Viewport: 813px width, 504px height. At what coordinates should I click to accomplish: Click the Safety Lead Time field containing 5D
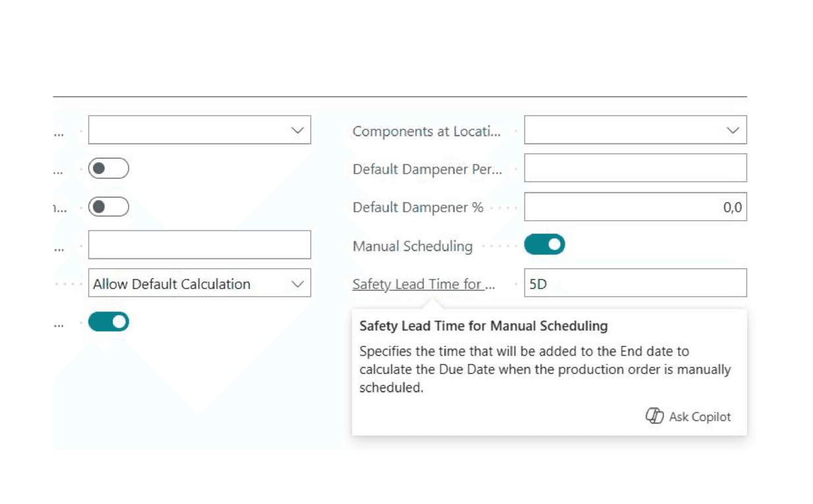tap(635, 283)
